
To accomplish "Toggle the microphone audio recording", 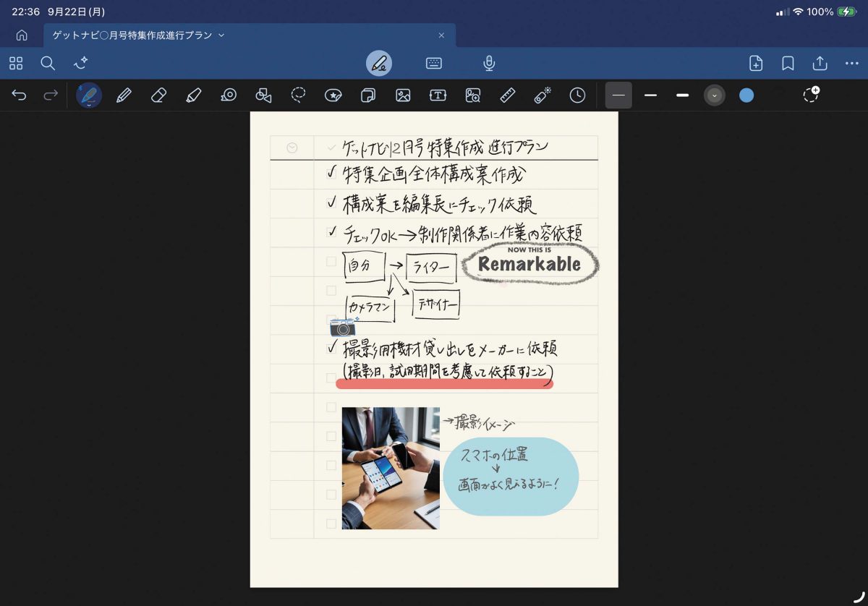I will [489, 64].
